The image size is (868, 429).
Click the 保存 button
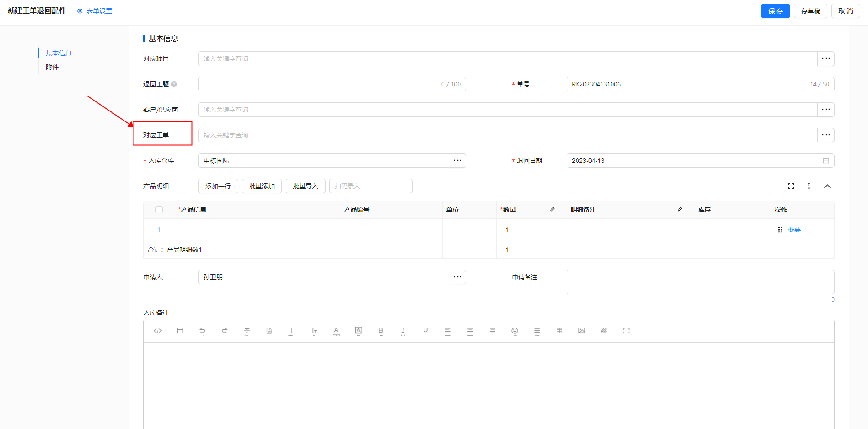[x=776, y=11]
